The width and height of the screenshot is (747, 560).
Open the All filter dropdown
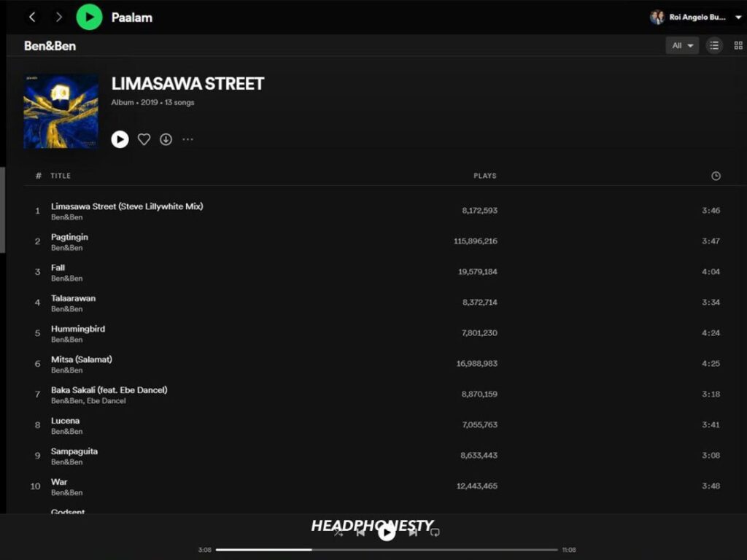coord(682,45)
